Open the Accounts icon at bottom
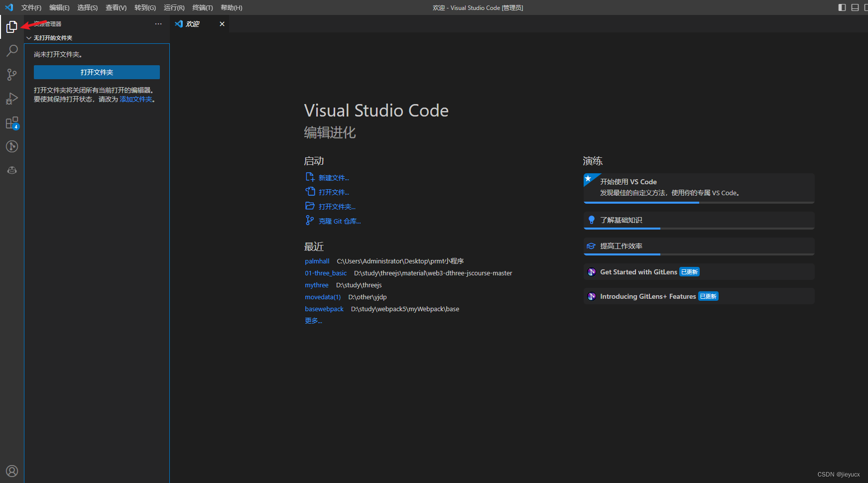Viewport: 868px width, 483px height. pos(12,471)
